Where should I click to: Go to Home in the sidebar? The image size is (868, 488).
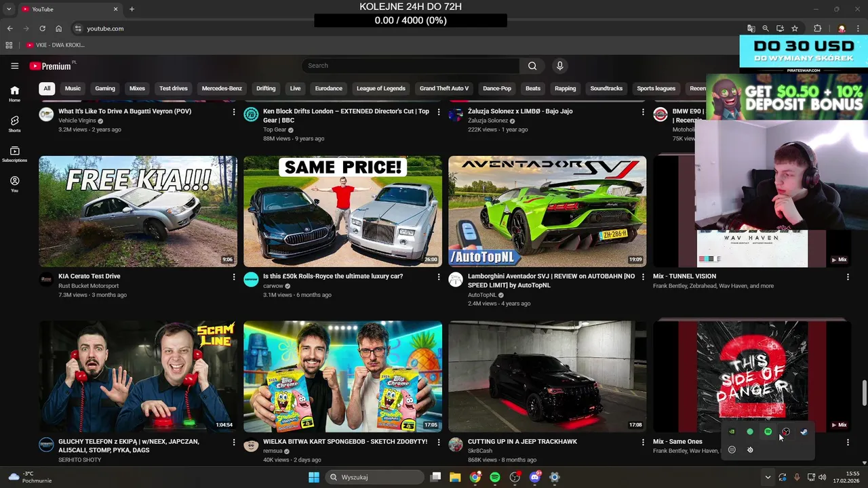tap(14, 94)
